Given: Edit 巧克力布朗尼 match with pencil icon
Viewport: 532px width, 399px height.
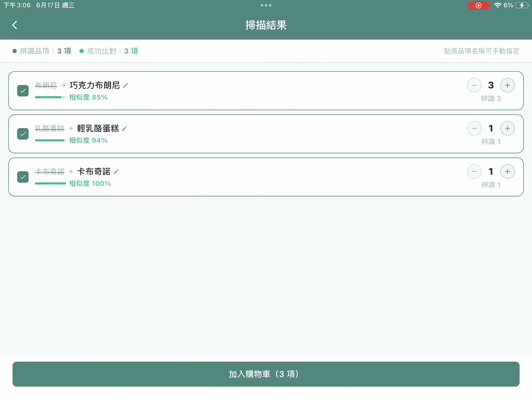Looking at the screenshot, I should 126,85.
